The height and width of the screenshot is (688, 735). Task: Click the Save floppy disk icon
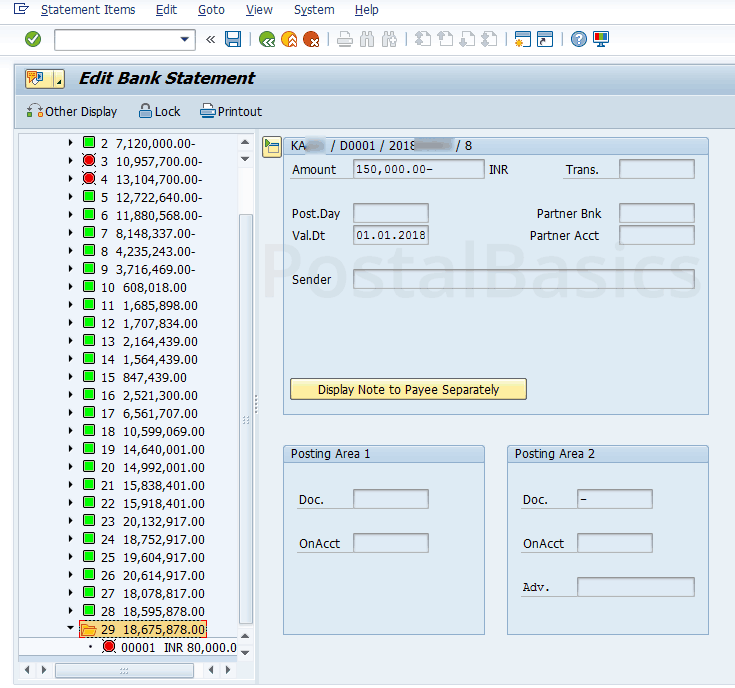(233, 39)
